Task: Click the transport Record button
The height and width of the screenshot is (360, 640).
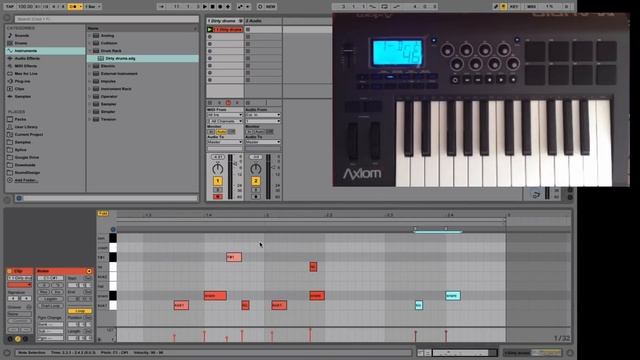Action: [x=220, y=7]
